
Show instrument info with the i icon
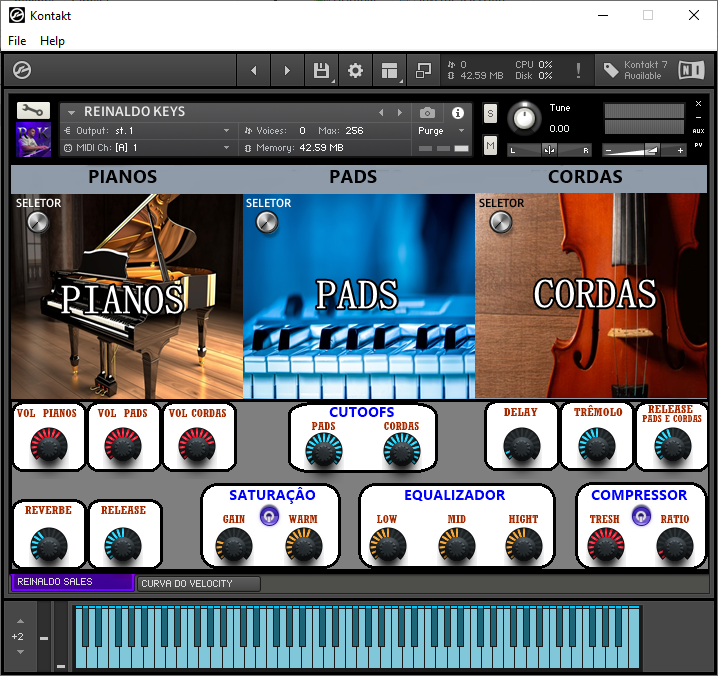click(457, 113)
